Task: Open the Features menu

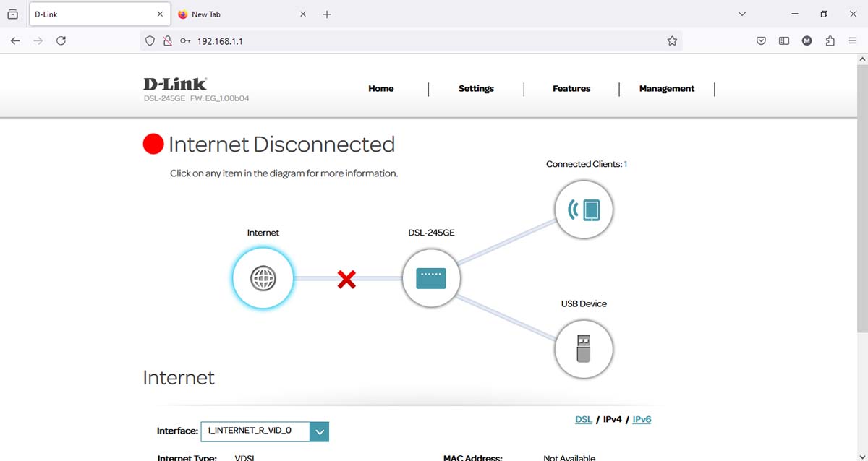Action: point(571,89)
